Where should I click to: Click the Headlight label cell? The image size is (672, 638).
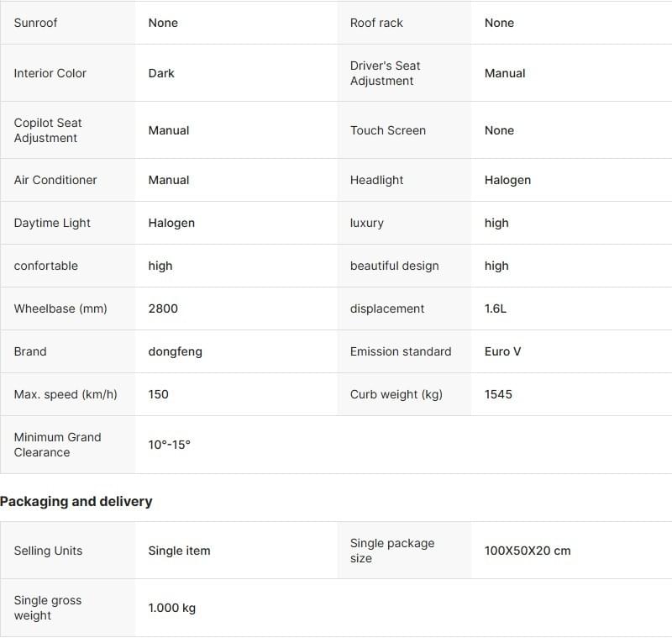point(376,180)
